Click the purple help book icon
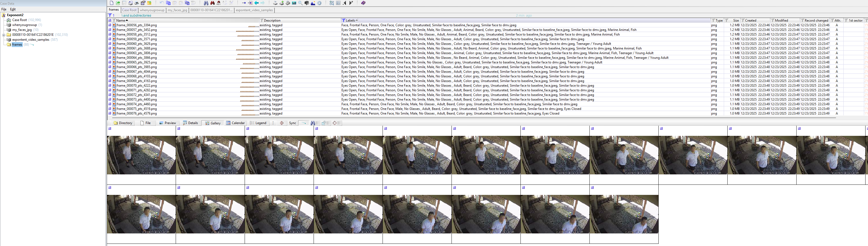The image size is (868, 246). (x=363, y=3)
